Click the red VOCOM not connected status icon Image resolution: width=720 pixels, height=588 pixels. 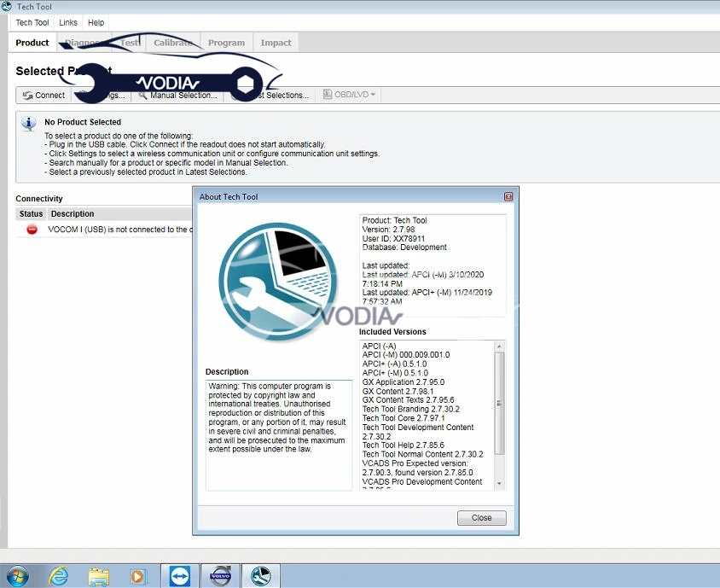coord(32,230)
